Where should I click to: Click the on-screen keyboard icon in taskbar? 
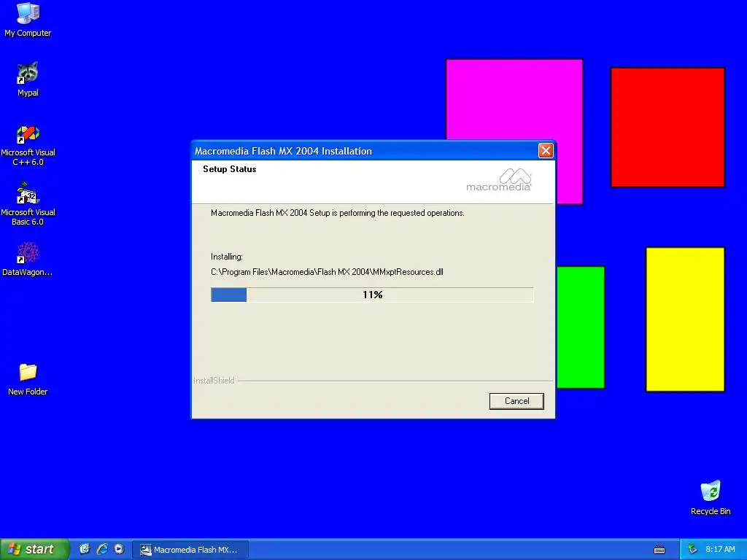[659, 550]
